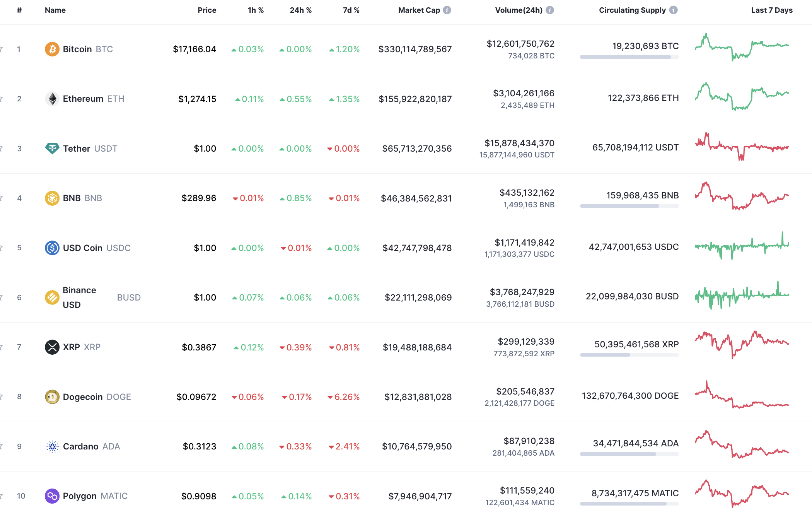The width and height of the screenshot is (812, 516).
Task: Open the Ethereum ETH detail link
Action: (93, 99)
